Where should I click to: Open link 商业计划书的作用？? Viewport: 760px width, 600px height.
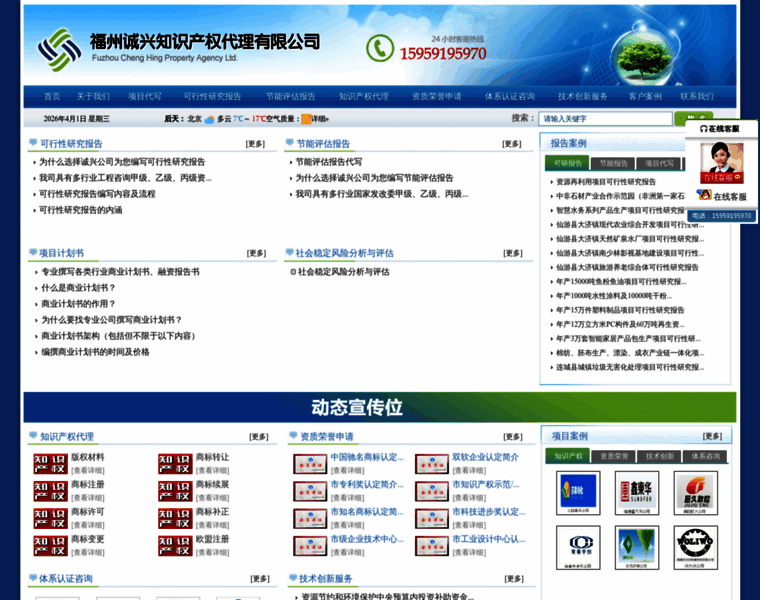(78, 303)
